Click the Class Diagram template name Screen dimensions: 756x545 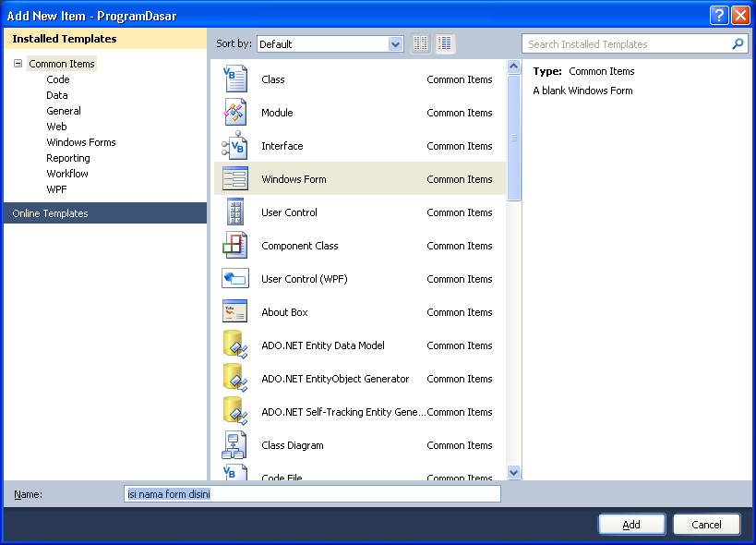click(x=293, y=445)
